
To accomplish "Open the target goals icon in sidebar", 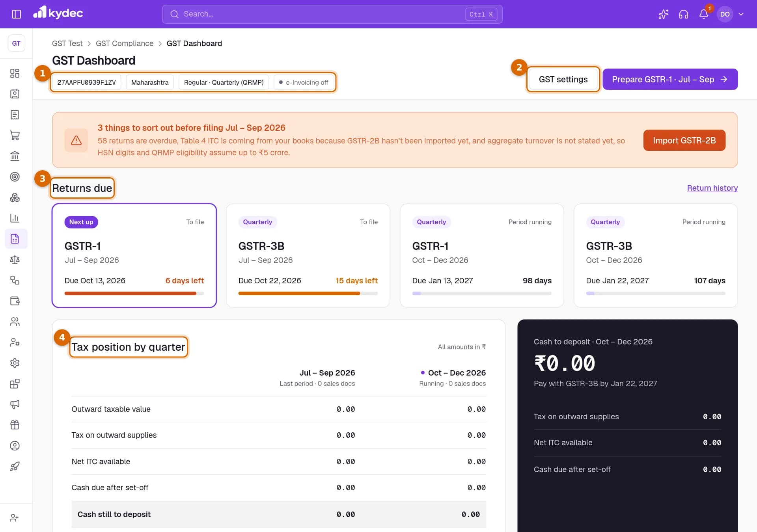I will (x=15, y=177).
